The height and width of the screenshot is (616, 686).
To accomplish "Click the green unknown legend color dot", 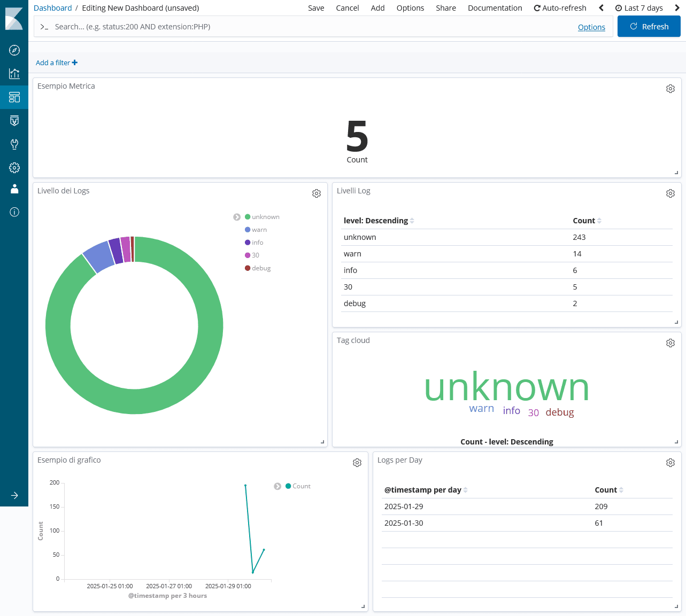I will click(x=248, y=217).
